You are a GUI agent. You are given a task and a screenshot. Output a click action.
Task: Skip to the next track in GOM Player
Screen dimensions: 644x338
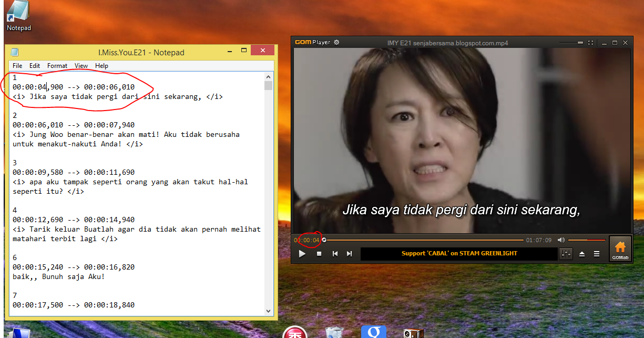[349, 254]
